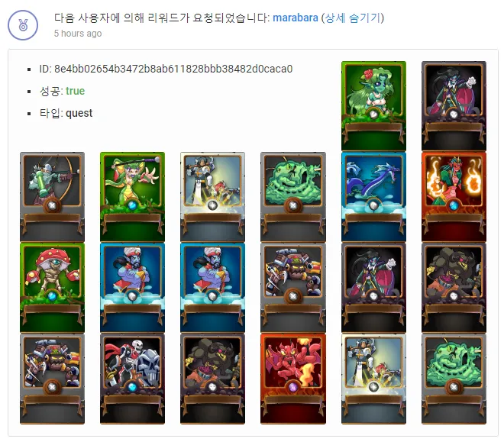This screenshot has height=442, width=504.
Task: Click the medal reward icon
Action: click(x=23, y=25)
